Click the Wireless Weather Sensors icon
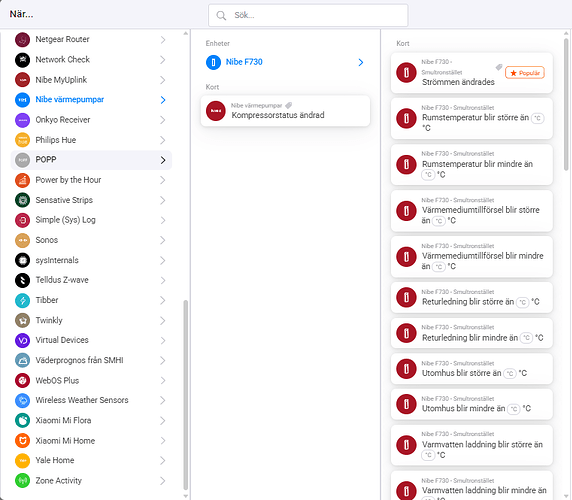This screenshot has width=572, height=500. point(22,400)
